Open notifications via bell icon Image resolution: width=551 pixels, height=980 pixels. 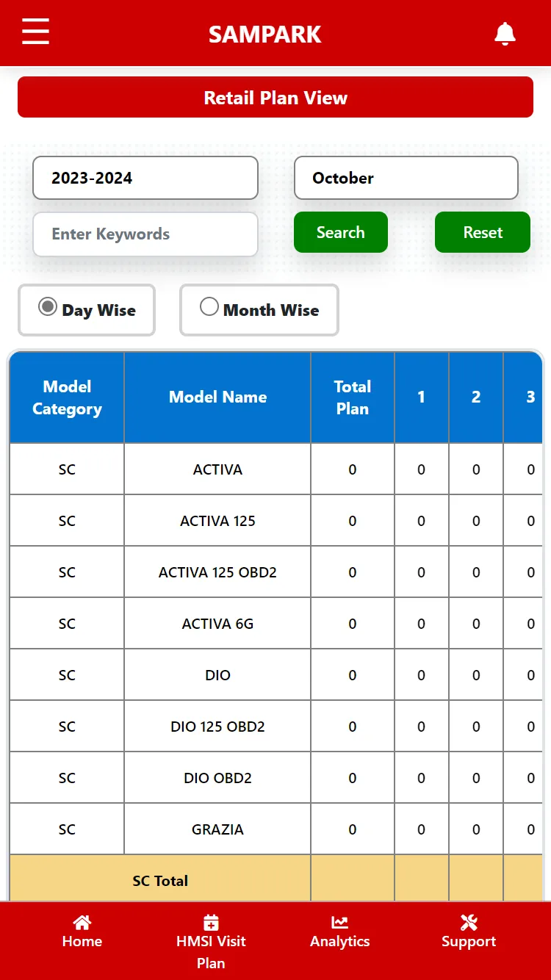(505, 34)
